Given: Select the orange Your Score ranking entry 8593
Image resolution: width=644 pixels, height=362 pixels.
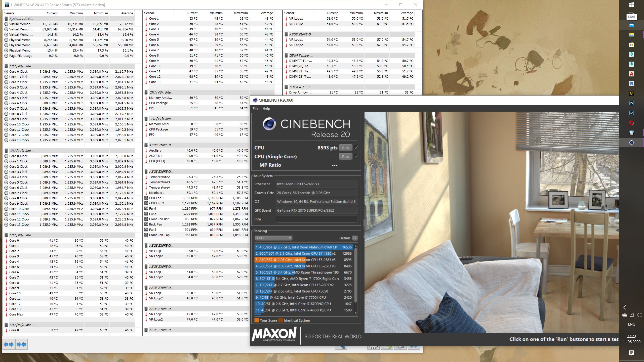Looking at the screenshot, I should click(304, 260).
